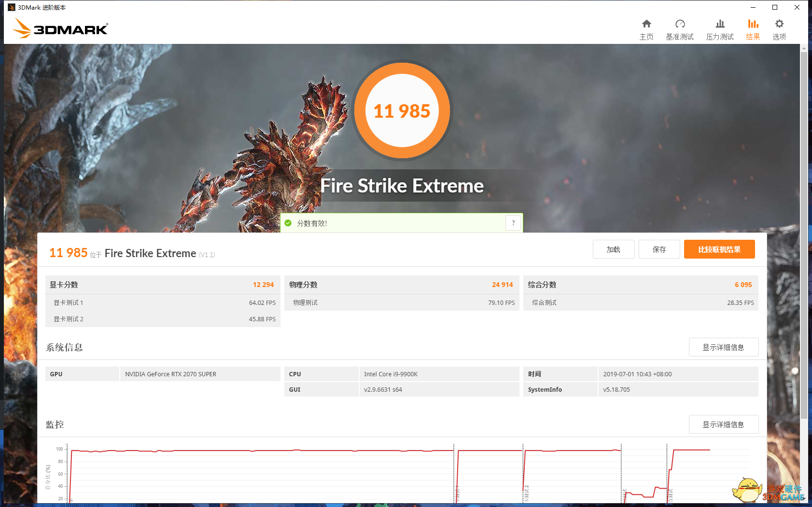Viewport: 812px width, 507px height.
Task: Open Benchmarks (基准测试) gauge icon
Action: click(x=680, y=24)
